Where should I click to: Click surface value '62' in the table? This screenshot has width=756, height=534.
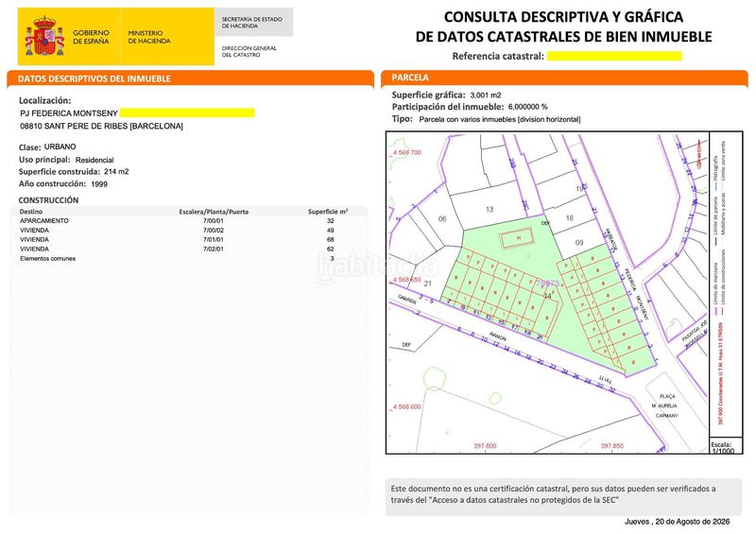[330, 249]
